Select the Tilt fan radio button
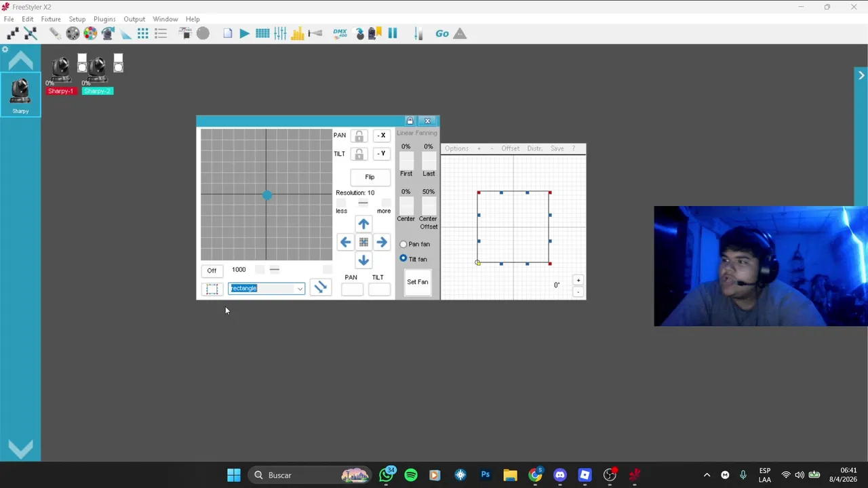The image size is (868, 488). (403, 259)
